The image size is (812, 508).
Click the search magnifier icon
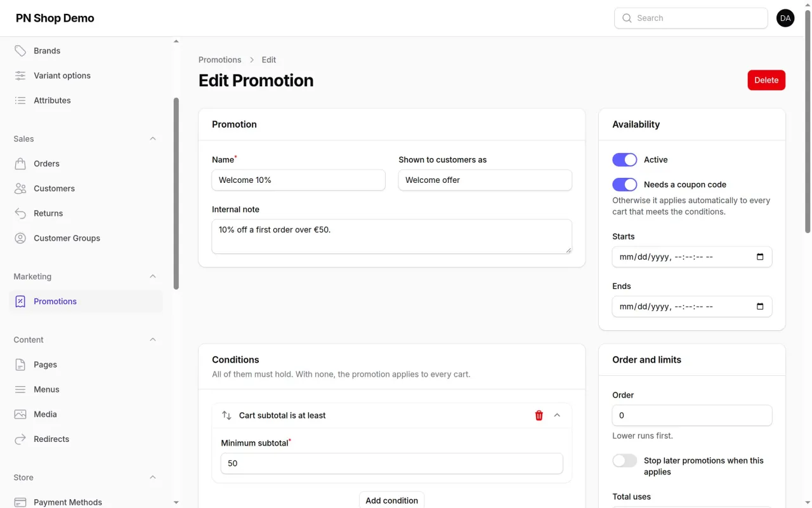[627, 18]
